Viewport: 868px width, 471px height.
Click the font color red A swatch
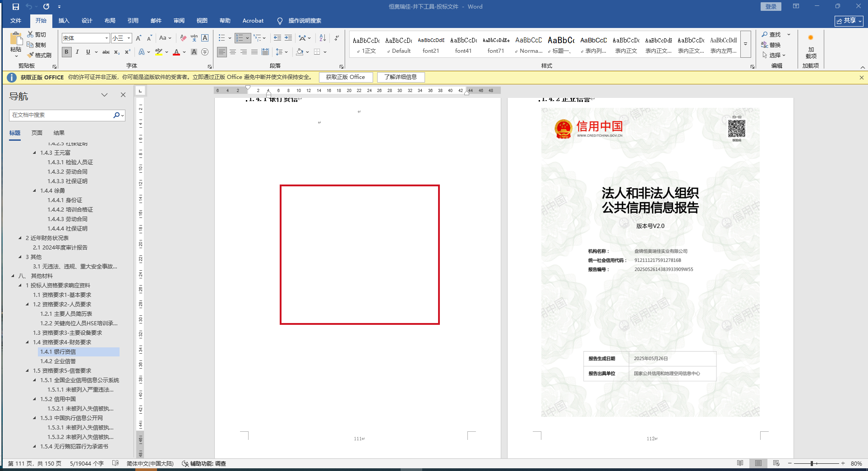176,52
